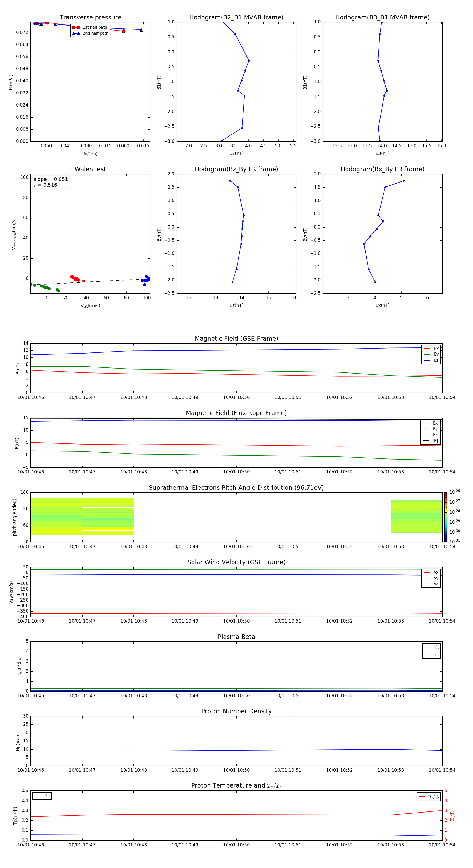Click the 'Bz(nT)' x-axis label

tap(236, 305)
